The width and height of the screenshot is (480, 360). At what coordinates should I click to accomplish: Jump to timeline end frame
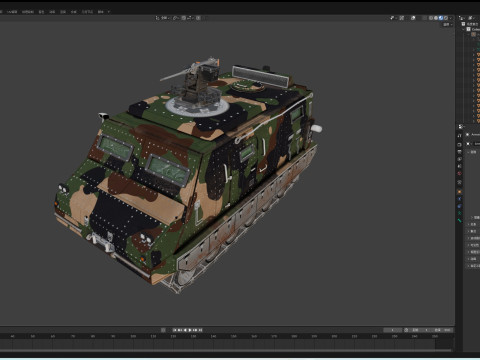[200, 330]
